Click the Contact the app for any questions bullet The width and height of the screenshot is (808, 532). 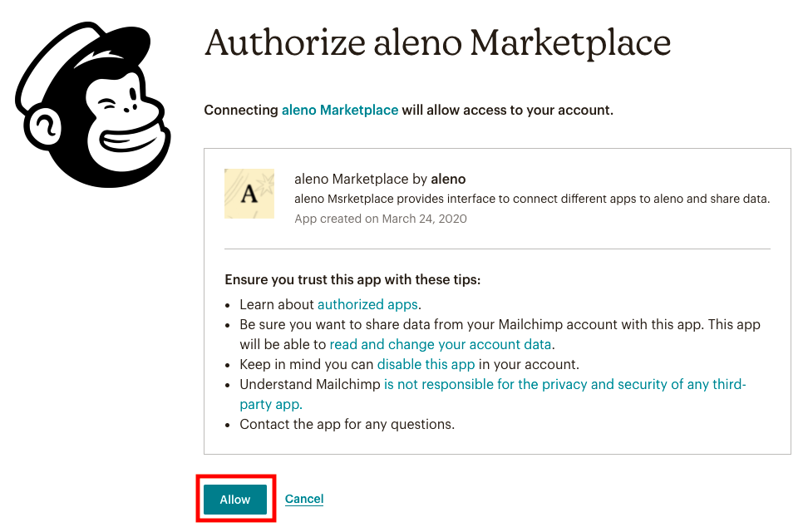point(347,424)
